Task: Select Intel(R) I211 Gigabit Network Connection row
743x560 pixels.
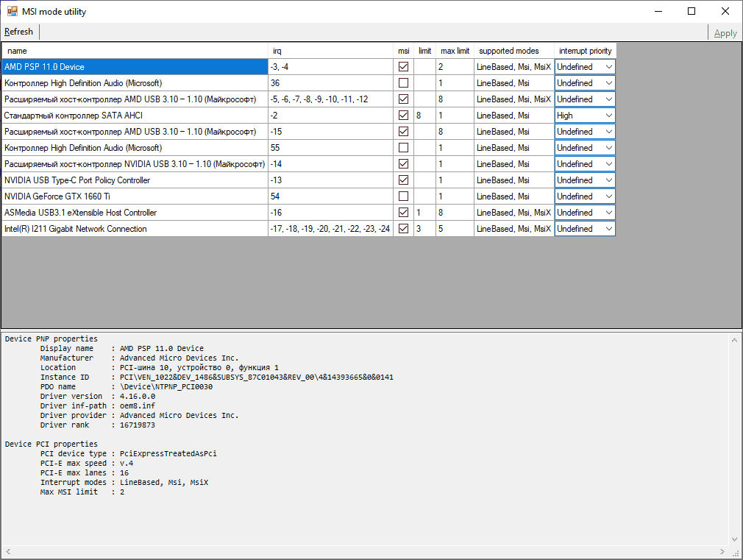Action: (x=135, y=228)
